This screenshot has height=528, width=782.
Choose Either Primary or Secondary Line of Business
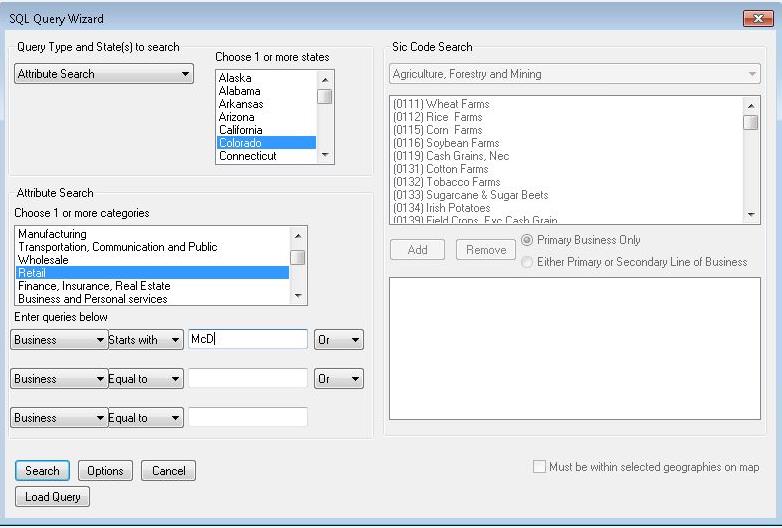pos(528,262)
